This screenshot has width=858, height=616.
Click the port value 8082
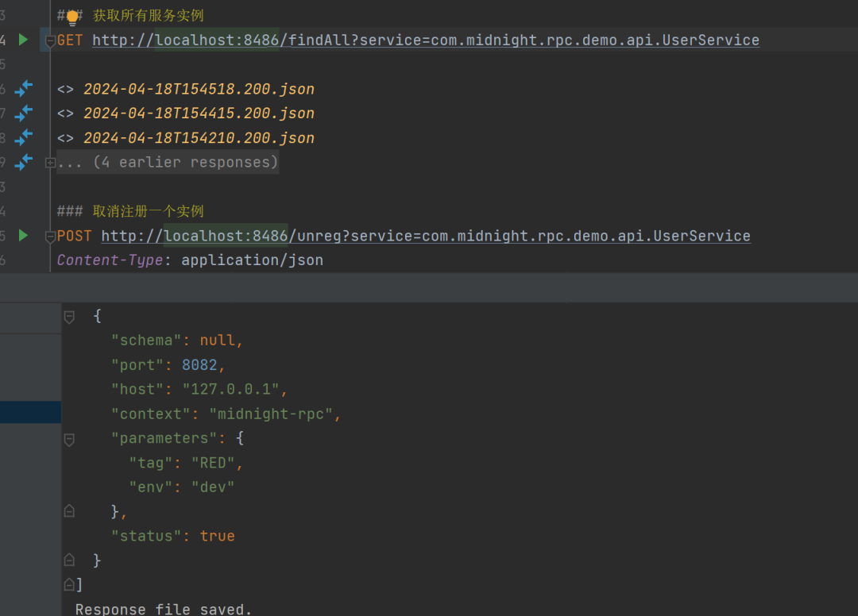pos(199,364)
